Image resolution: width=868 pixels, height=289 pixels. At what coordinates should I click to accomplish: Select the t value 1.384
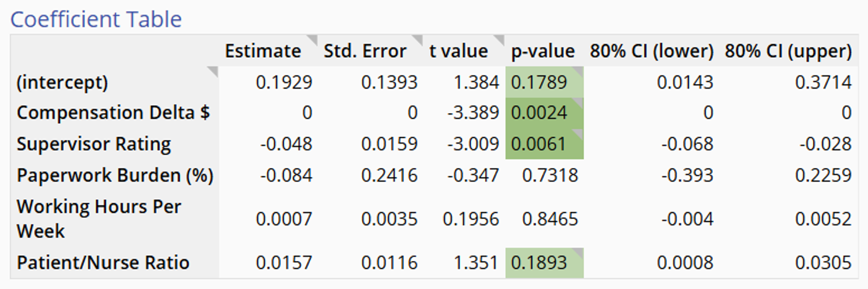[x=476, y=82]
